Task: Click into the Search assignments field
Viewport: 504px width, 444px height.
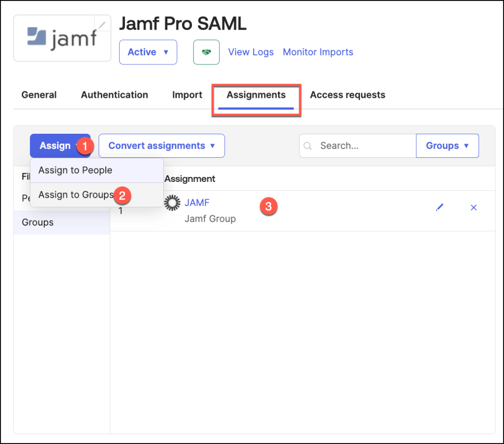Action: [x=364, y=146]
